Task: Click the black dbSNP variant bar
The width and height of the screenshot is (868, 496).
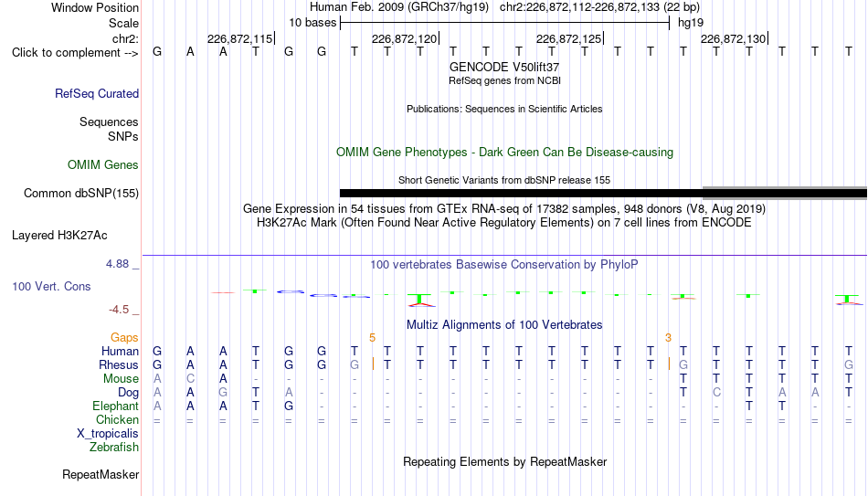Action: click(521, 194)
